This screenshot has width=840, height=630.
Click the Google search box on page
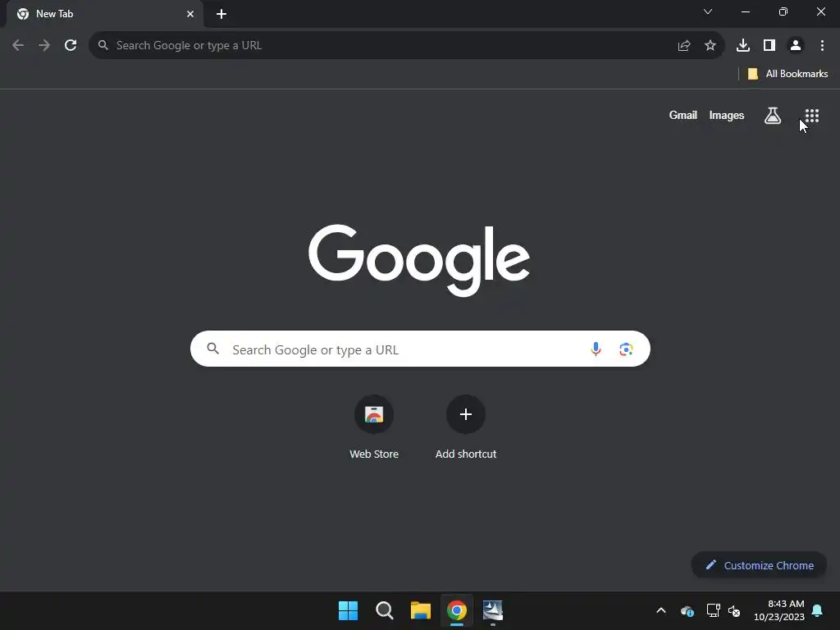click(420, 349)
